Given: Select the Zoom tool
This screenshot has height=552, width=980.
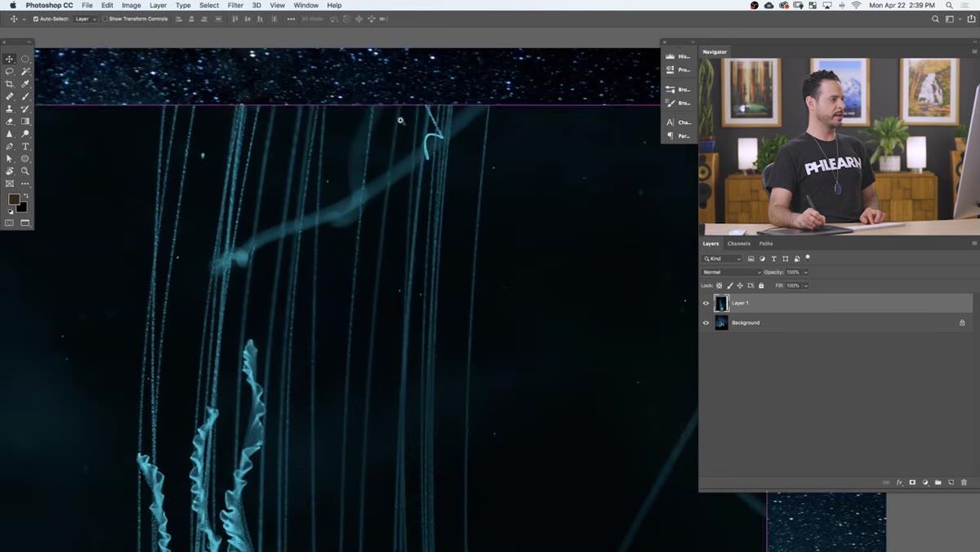Looking at the screenshot, I should [25, 171].
